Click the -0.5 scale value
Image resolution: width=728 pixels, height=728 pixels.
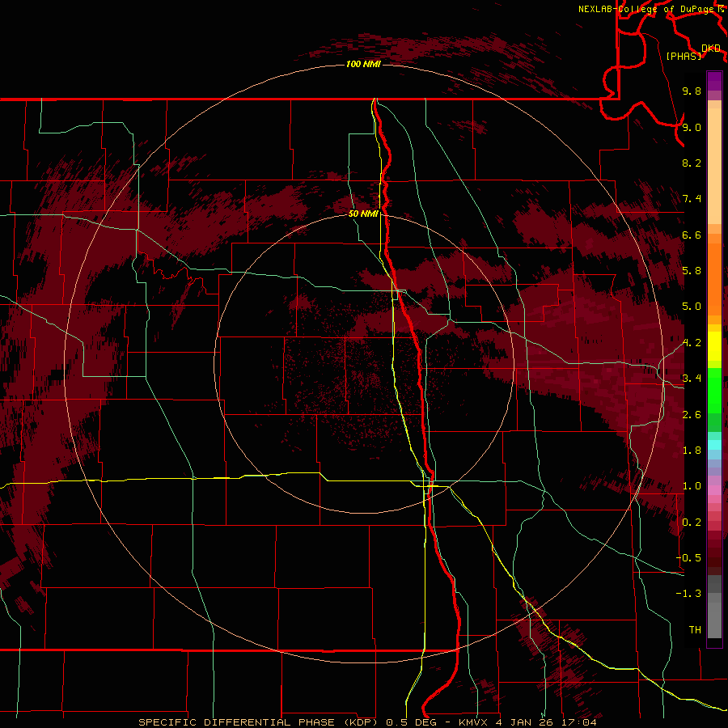click(688, 558)
